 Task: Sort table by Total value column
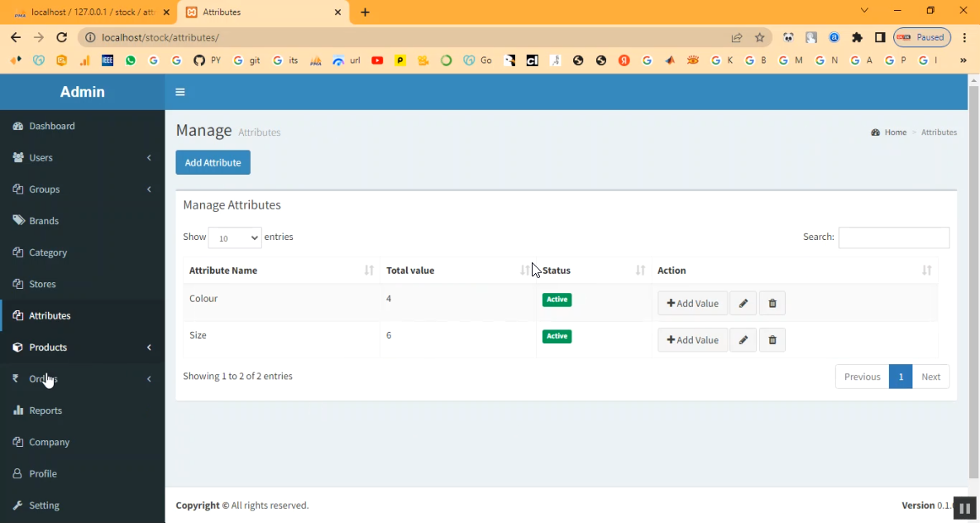coord(457,271)
